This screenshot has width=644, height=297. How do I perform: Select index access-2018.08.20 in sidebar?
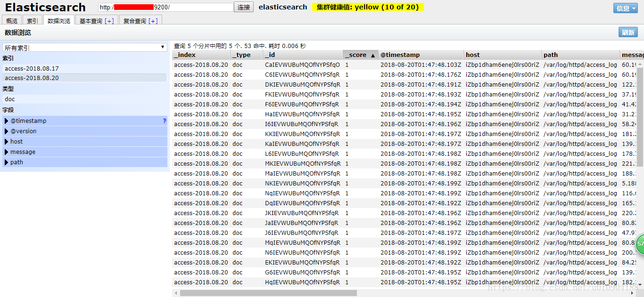click(x=85, y=78)
